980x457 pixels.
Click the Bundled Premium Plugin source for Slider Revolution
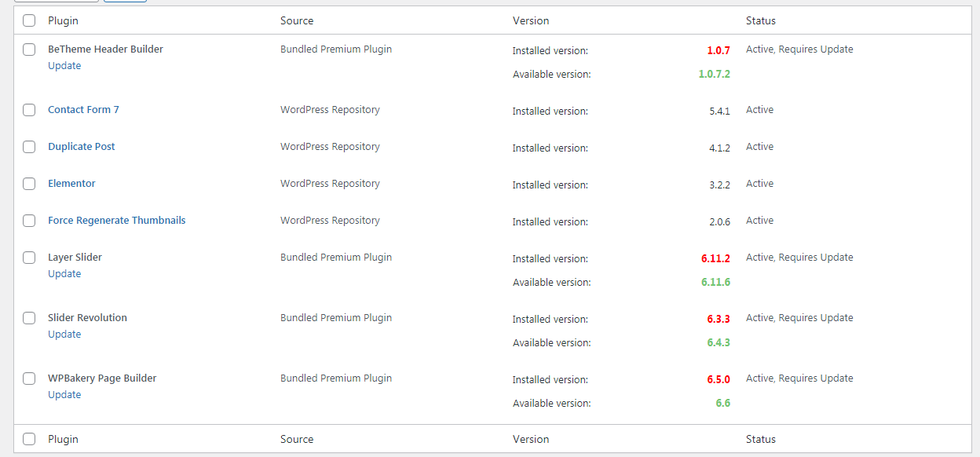[336, 318]
